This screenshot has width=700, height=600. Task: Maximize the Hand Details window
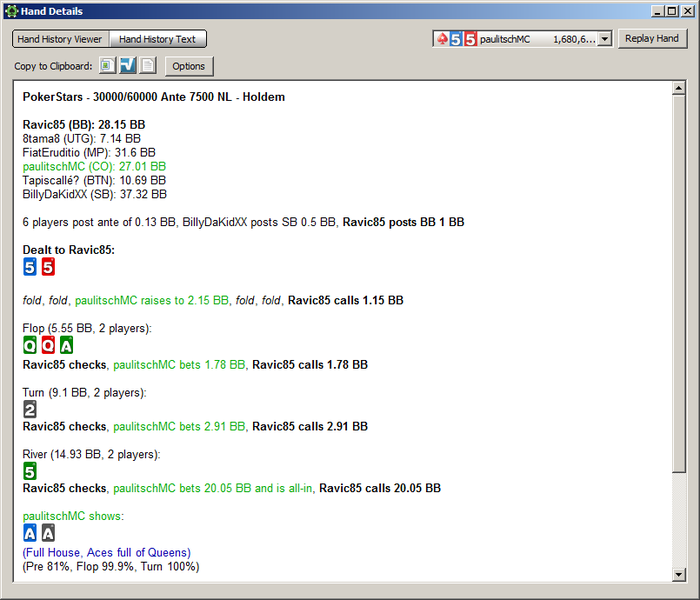coord(672,11)
